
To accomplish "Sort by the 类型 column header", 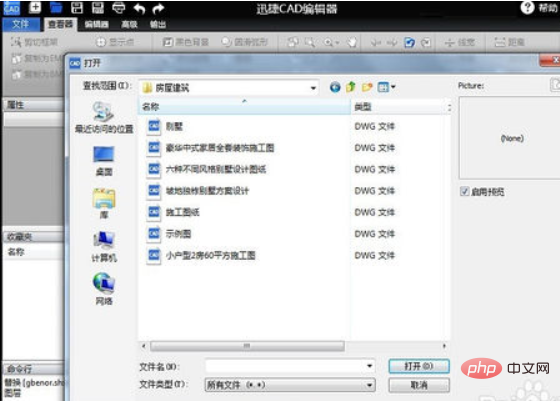I will pyautogui.click(x=399, y=107).
